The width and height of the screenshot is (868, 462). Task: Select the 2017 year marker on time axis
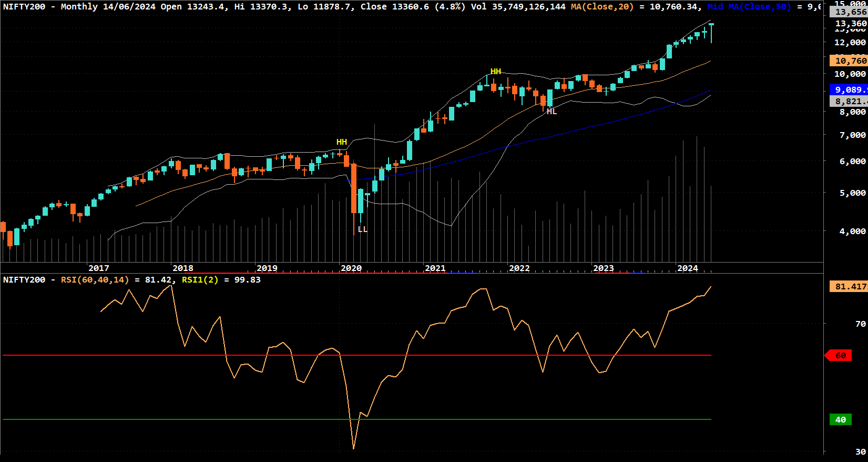[98, 268]
